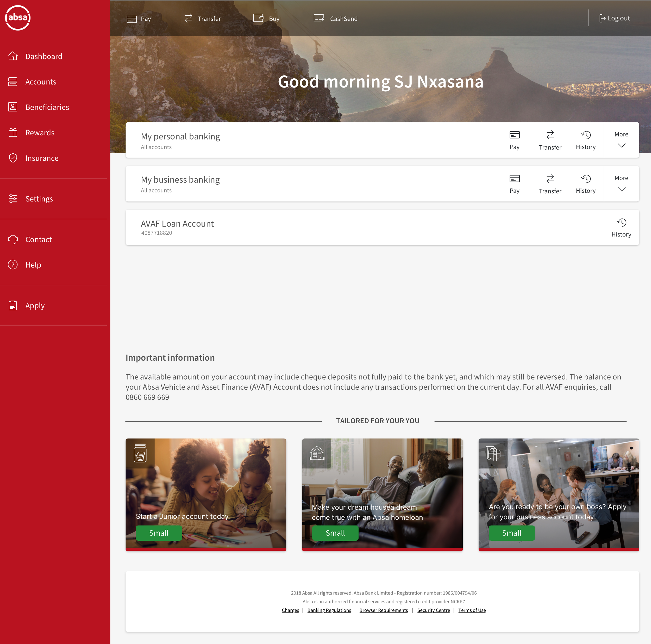
Task: Click the CashSend label in top bar
Action: [x=344, y=19]
